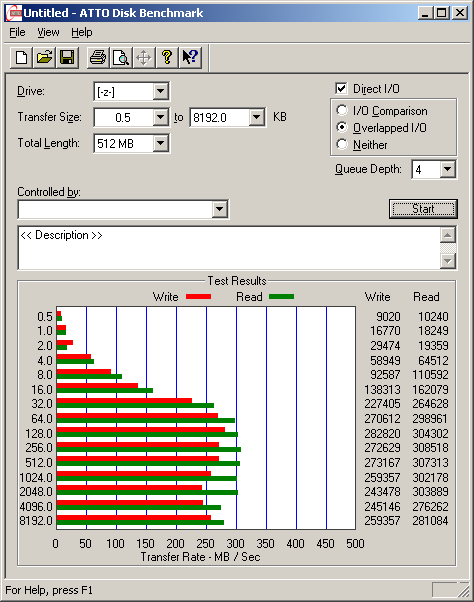Expand the Queue Depth dropdown
Image resolution: width=474 pixels, height=602 pixels.
[448, 169]
